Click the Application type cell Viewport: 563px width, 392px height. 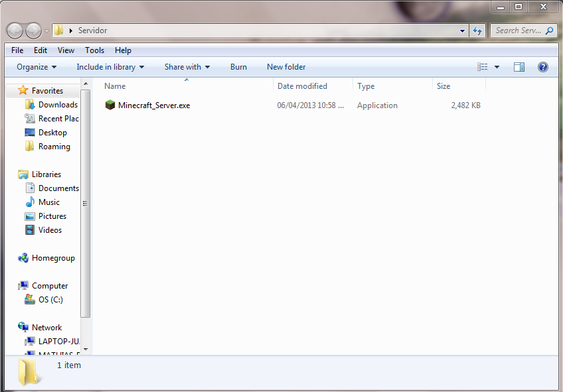377,105
